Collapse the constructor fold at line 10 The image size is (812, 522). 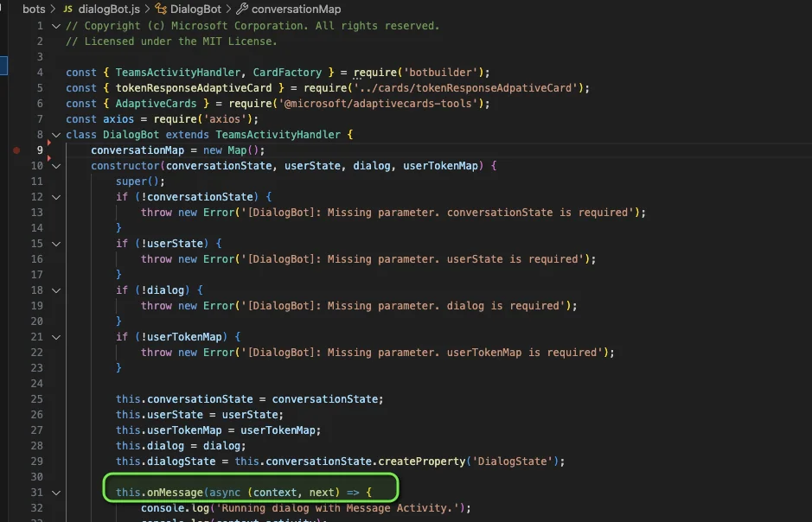tap(56, 166)
